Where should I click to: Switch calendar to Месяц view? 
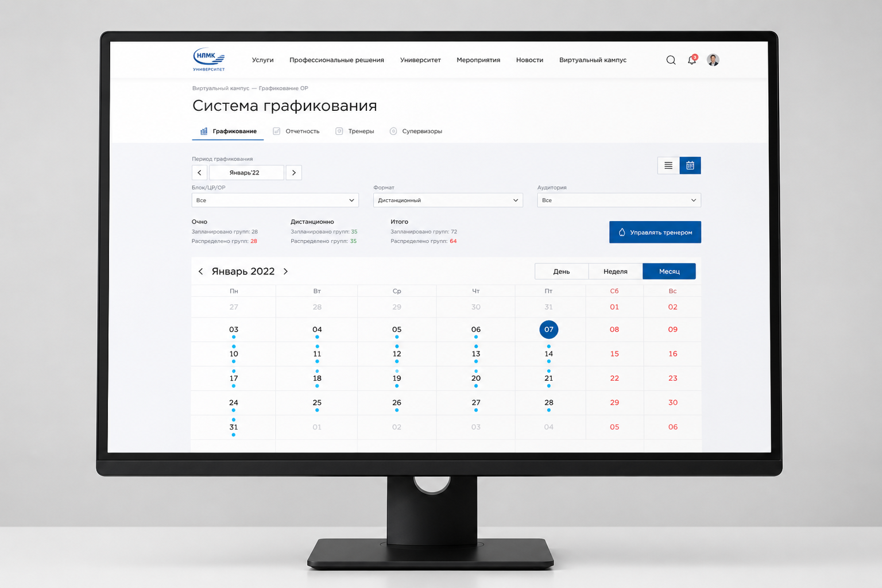[x=669, y=271]
